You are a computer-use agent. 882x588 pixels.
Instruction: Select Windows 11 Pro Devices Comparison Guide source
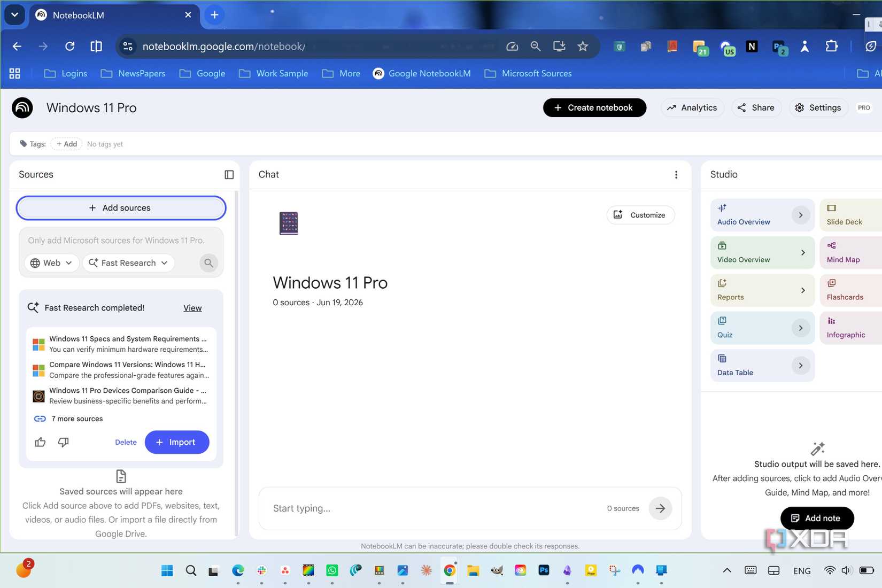[x=121, y=396]
